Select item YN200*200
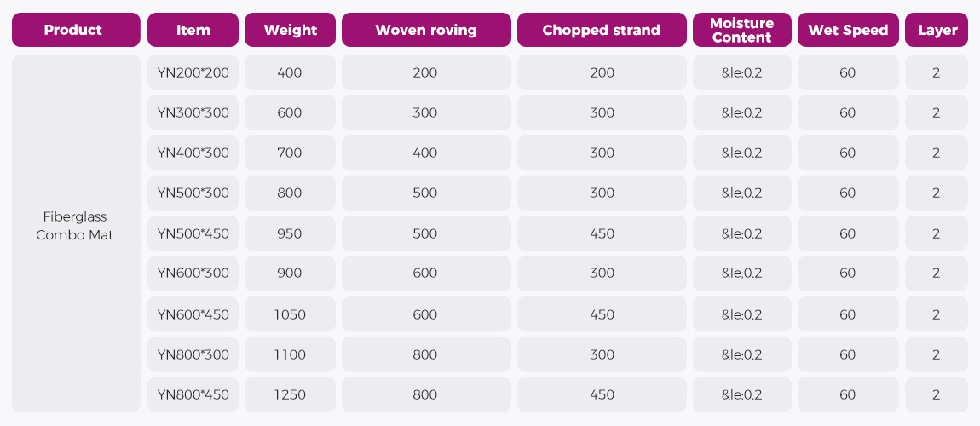This screenshot has width=980, height=426. [193, 73]
